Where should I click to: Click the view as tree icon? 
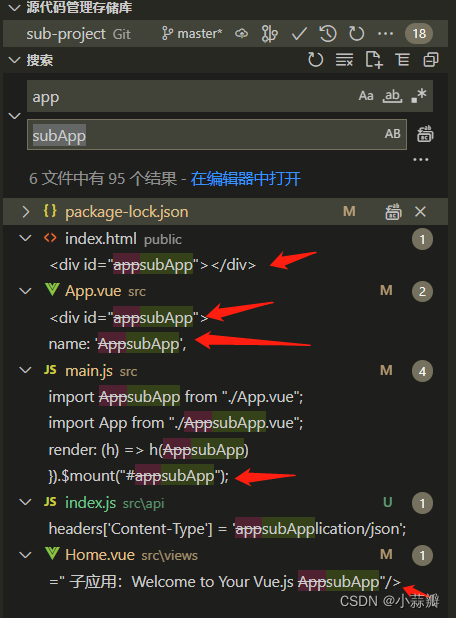point(402,60)
